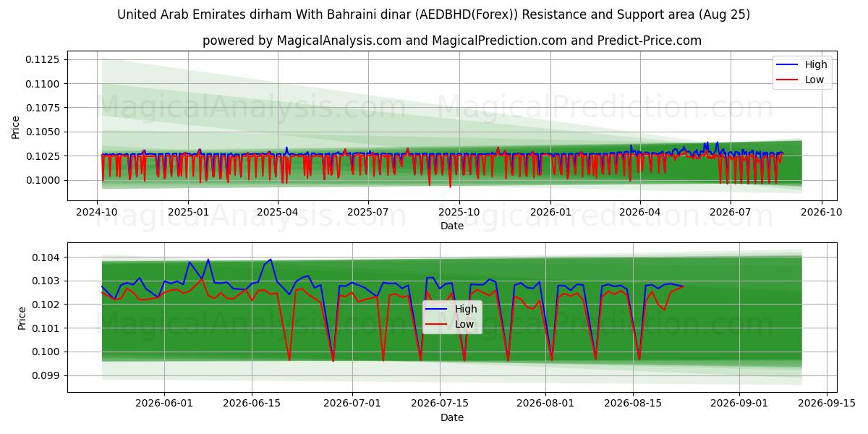The height and width of the screenshot is (434, 868).
Task: Click the 2026-06-01 date tick label
Action: coord(163,404)
